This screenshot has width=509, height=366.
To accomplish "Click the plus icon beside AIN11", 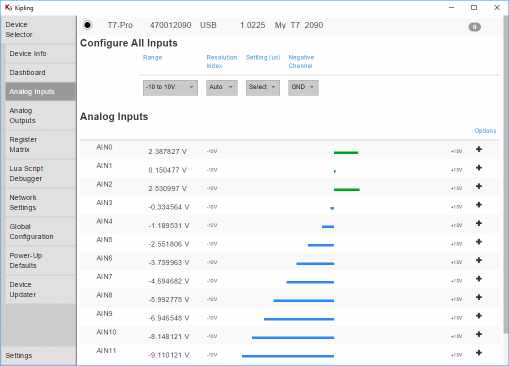I will tap(479, 352).
